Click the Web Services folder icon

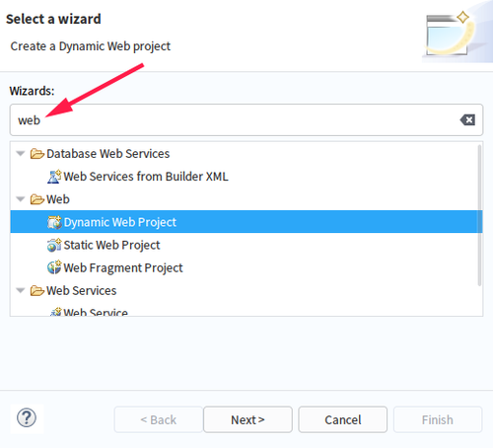tap(37, 291)
